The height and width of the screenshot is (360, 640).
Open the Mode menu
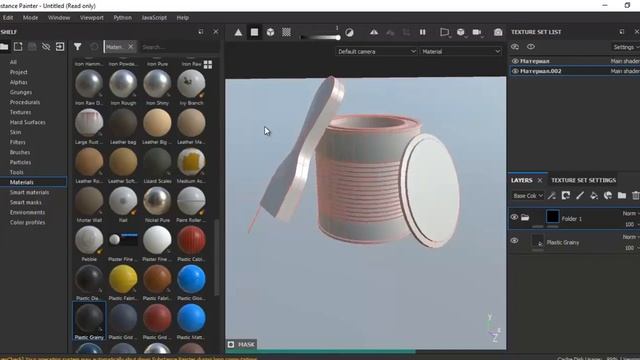pyautogui.click(x=31, y=18)
